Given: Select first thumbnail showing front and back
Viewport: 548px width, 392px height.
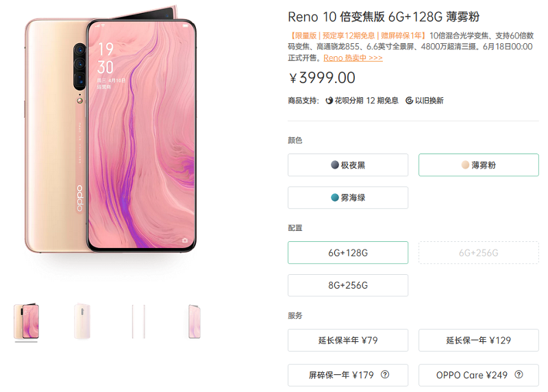Looking at the screenshot, I should click(x=26, y=321).
